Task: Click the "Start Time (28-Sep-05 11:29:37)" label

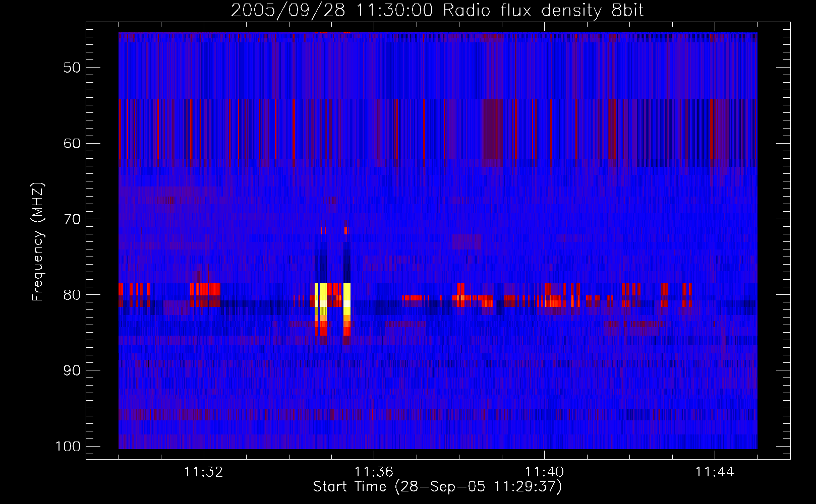Action: coord(437,487)
